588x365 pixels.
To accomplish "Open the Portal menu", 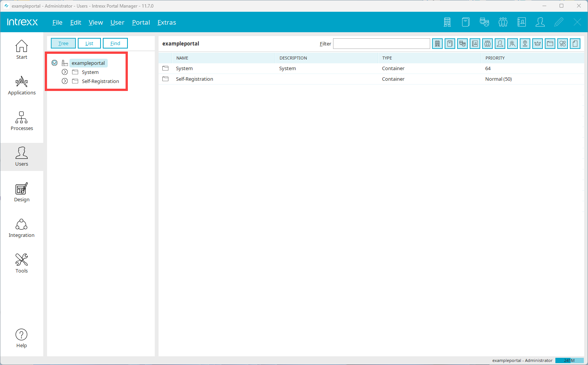I will (x=141, y=22).
